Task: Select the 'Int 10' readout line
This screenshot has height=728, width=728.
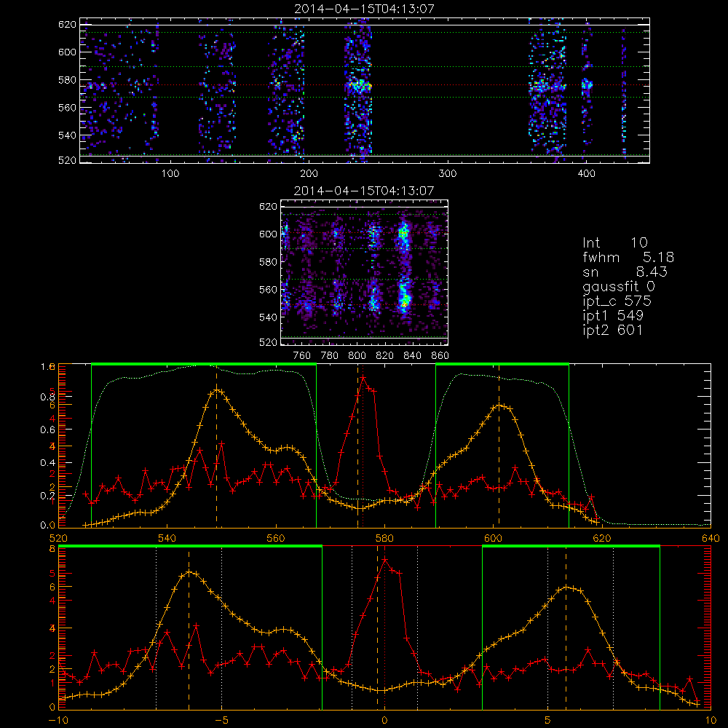Action: (x=614, y=243)
